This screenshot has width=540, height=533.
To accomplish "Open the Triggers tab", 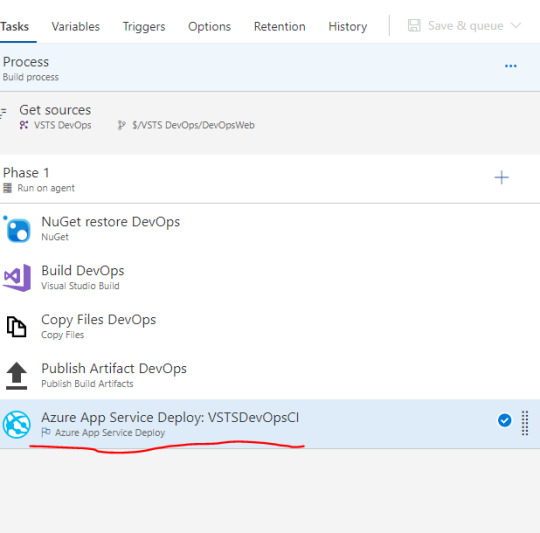I will [x=144, y=27].
